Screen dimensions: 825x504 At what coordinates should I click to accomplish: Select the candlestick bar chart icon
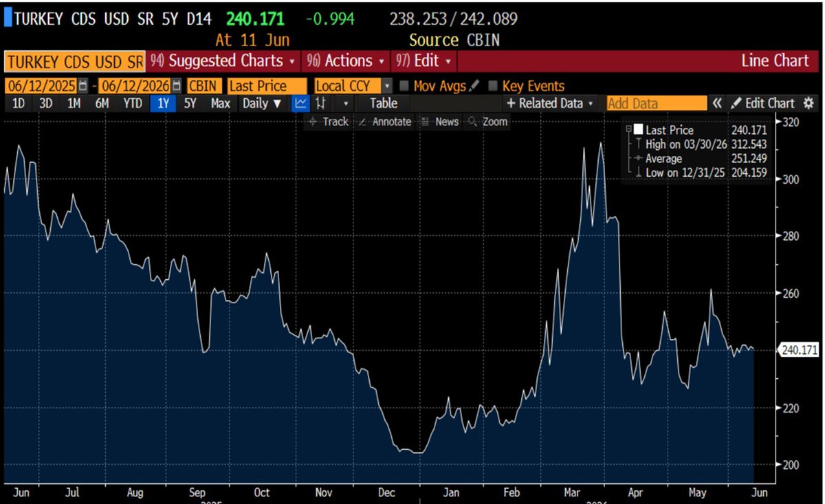point(320,103)
